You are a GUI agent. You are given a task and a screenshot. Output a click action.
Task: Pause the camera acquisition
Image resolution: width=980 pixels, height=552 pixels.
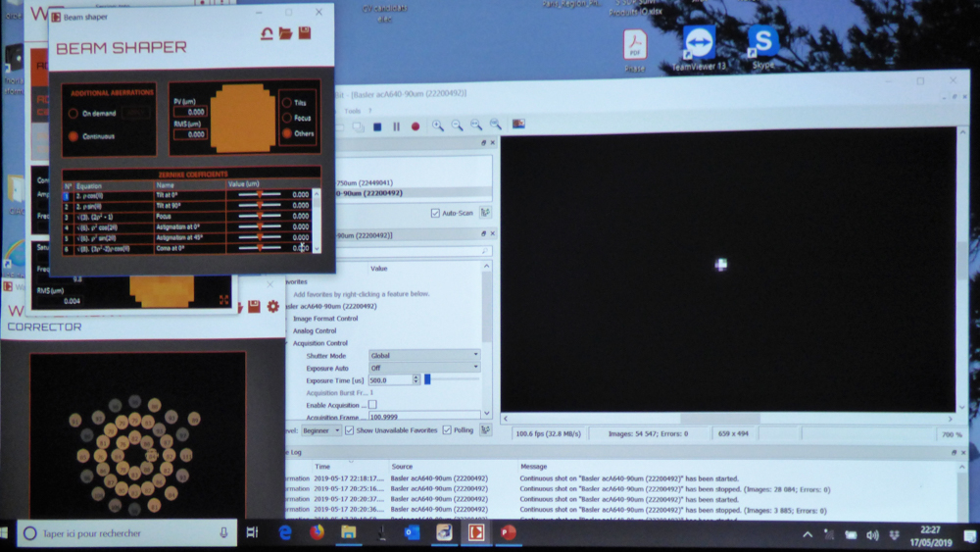(x=396, y=126)
